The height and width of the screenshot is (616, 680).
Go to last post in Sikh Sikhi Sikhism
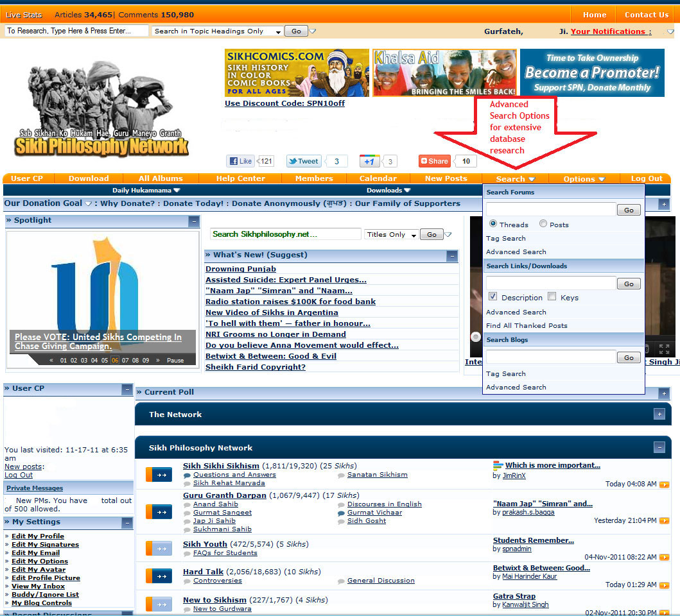(664, 484)
